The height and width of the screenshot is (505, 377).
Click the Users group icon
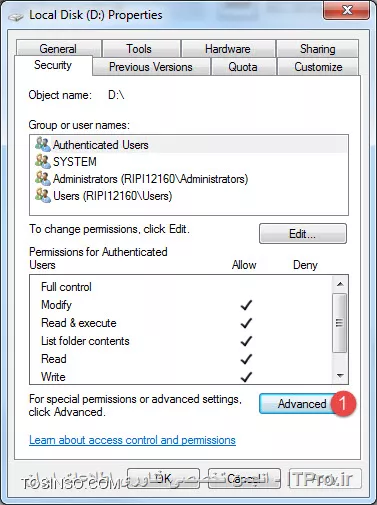coord(43,195)
